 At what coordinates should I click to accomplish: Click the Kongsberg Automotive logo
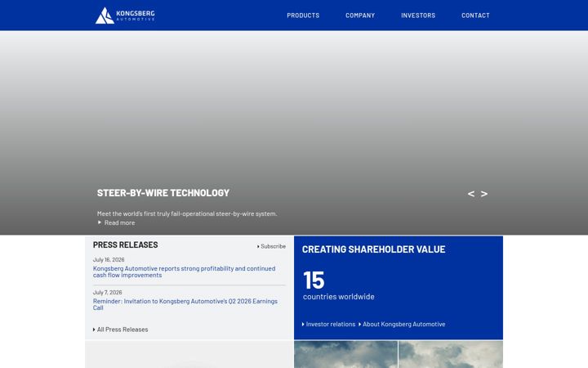tap(125, 16)
